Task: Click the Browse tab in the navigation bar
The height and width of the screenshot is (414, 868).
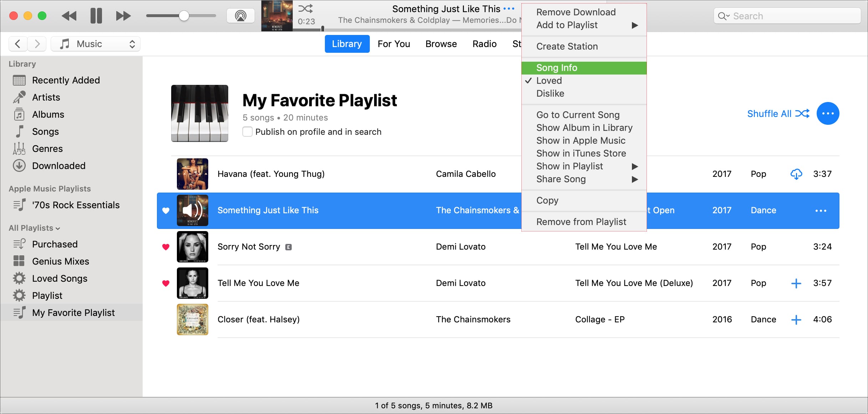Action: (x=441, y=44)
